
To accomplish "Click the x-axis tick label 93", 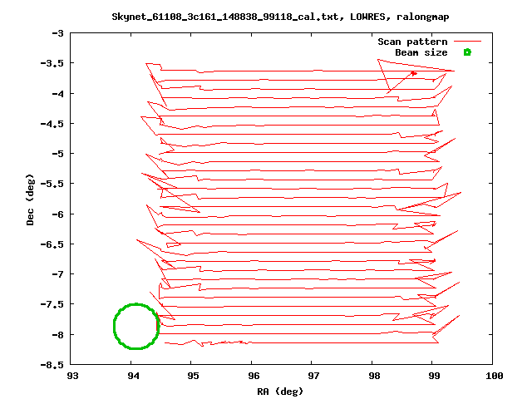I will pos(73,377).
